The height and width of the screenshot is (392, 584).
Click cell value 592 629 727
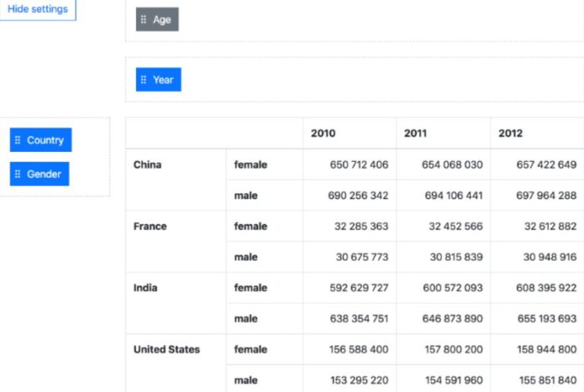[x=359, y=287]
